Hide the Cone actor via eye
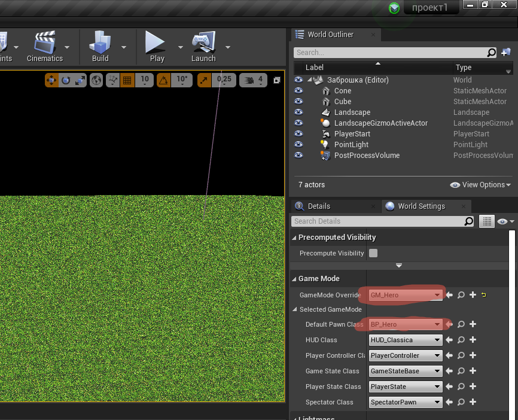The width and height of the screenshot is (518, 420). pos(298,90)
